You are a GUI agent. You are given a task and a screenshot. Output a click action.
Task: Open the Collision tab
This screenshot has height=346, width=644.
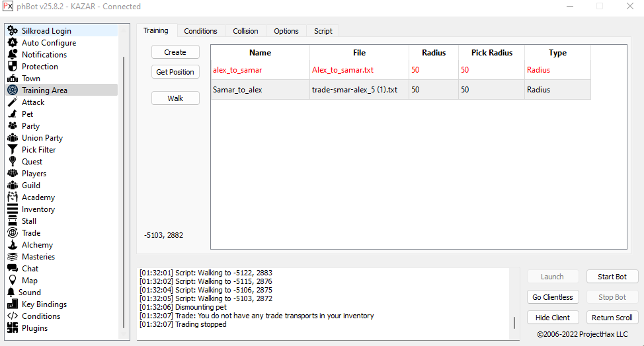pos(245,31)
